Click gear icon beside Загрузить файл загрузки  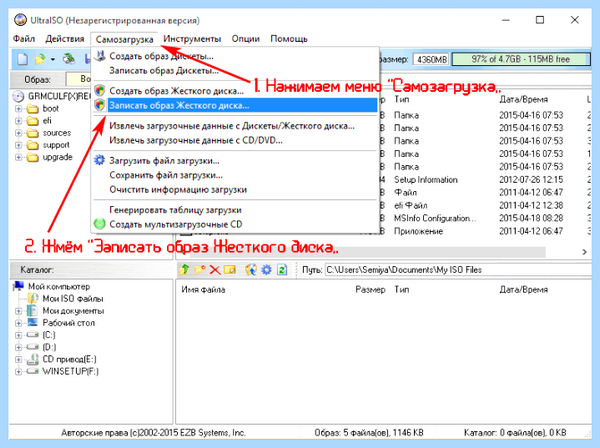pos(99,160)
